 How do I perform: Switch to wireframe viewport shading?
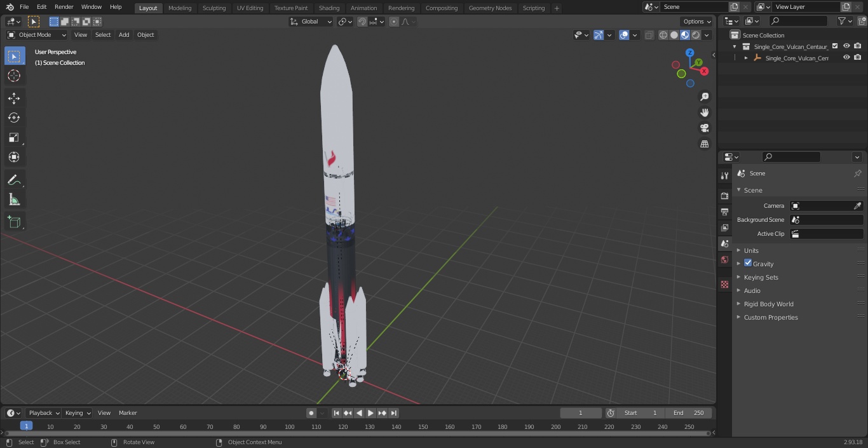[x=663, y=35]
